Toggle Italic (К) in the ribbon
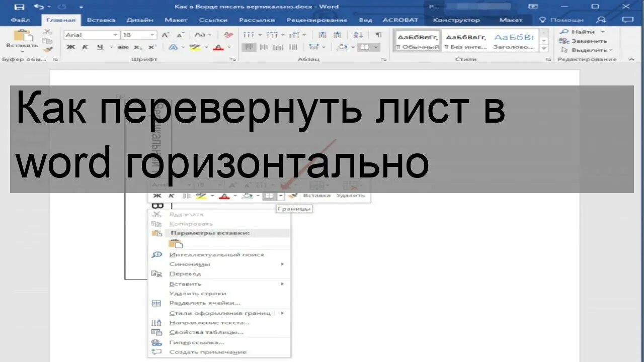Image resolution: width=644 pixels, height=362 pixels. [85, 47]
